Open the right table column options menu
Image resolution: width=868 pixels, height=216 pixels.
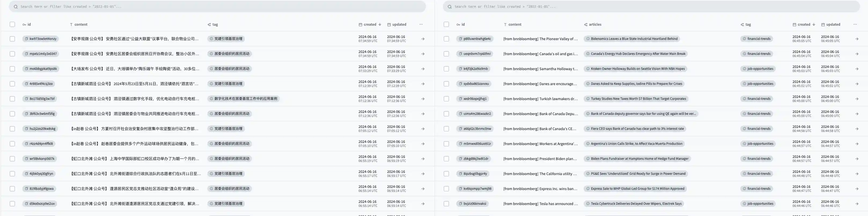pyautogui.click(x=855, y=25)
